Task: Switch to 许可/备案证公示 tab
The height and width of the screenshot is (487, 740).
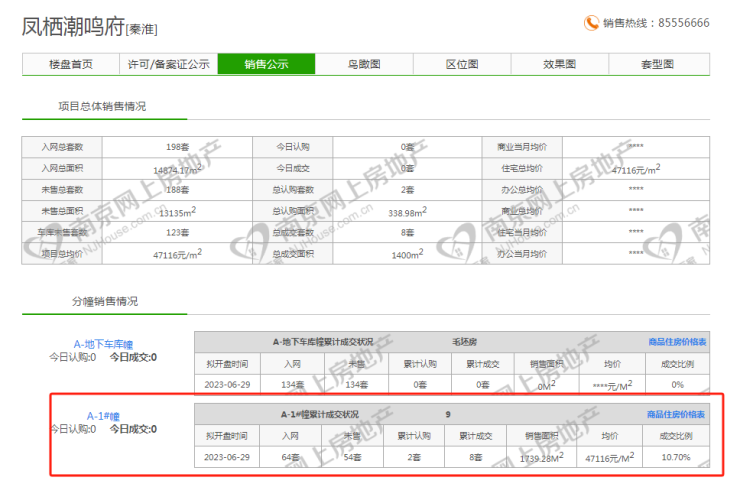Action: pos(168,64)
